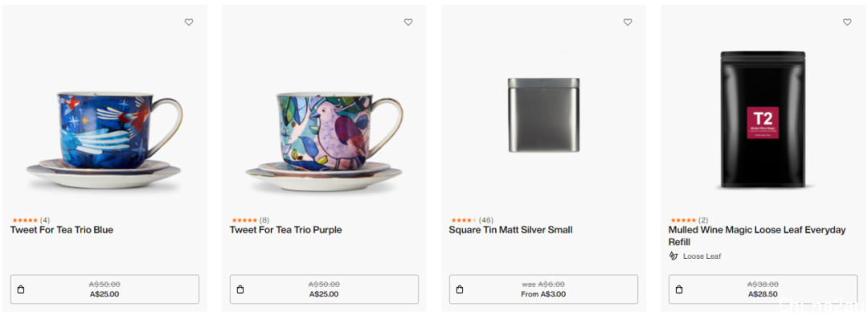Click the Loose Leaf leaf icon
The width and height of the screenshot is (868, 315).
[x=674, y=256]
